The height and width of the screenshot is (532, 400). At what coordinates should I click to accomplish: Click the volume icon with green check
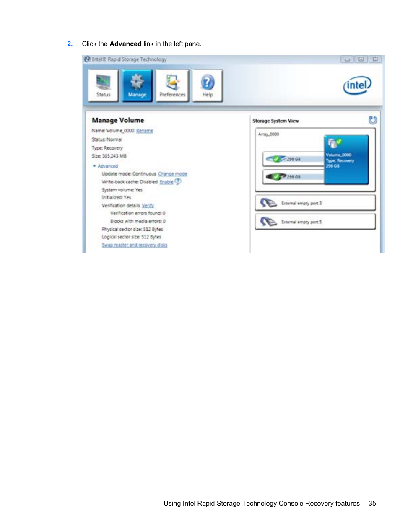click(334, 143)
